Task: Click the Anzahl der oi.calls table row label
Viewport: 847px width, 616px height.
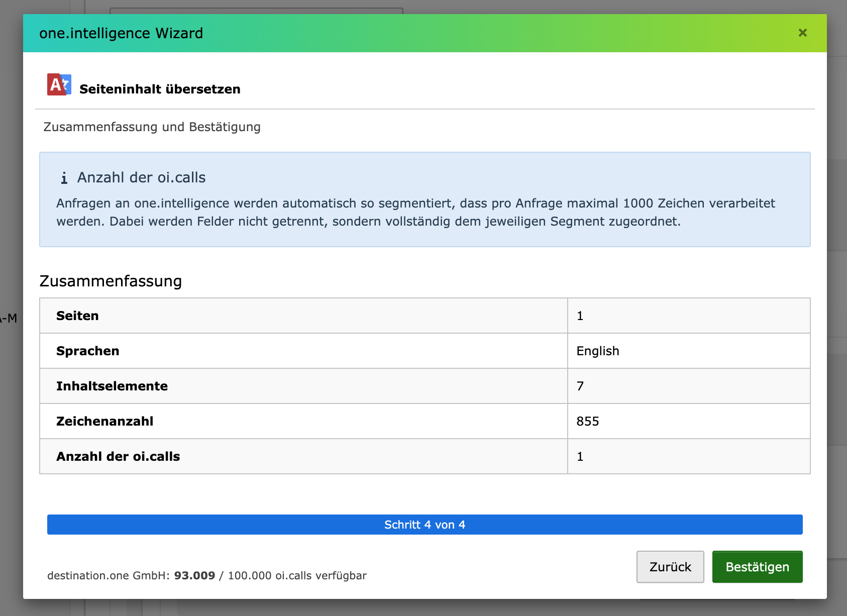Action: pyautogui.click(x=118, y=456)
